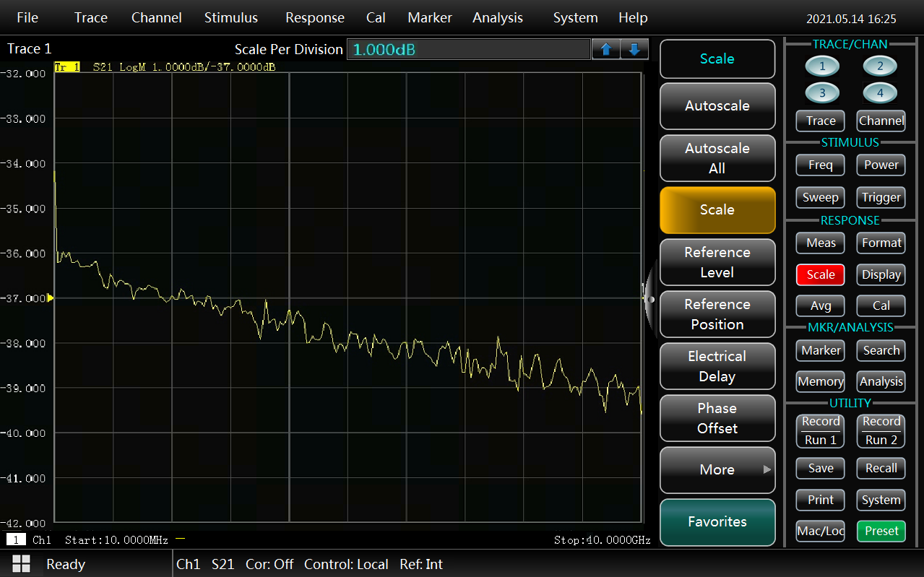
Task: Toggle Mac/Loc control mode
Action: click(x=820, y=531)
